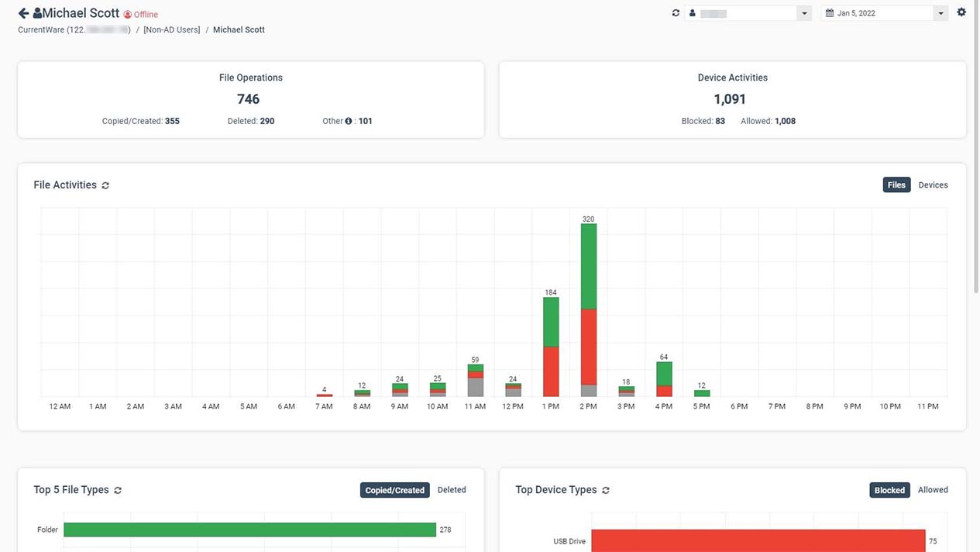Image resolution: width=980 pixels, height=552 pixels.
Task: Show Blocked device types
Action: click(889, 490)
